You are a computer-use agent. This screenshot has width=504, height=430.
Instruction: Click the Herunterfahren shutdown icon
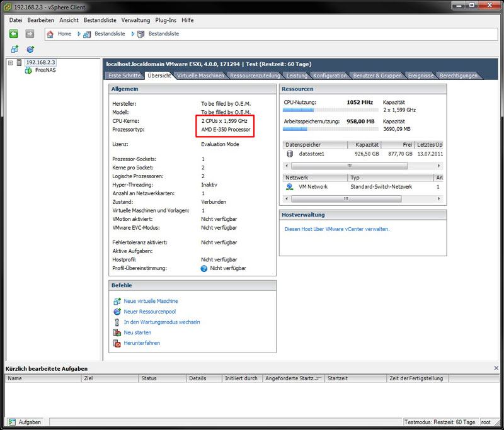click(x=117, y=343)
